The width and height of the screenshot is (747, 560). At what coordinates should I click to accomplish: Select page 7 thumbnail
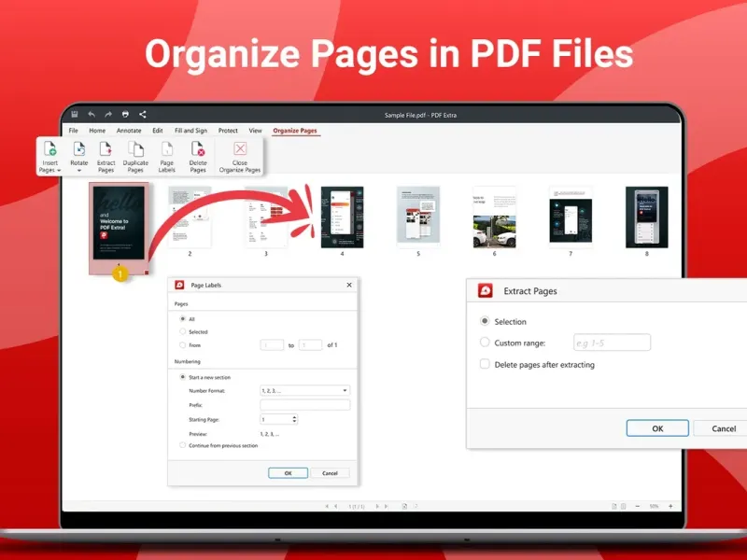(571, 217)
